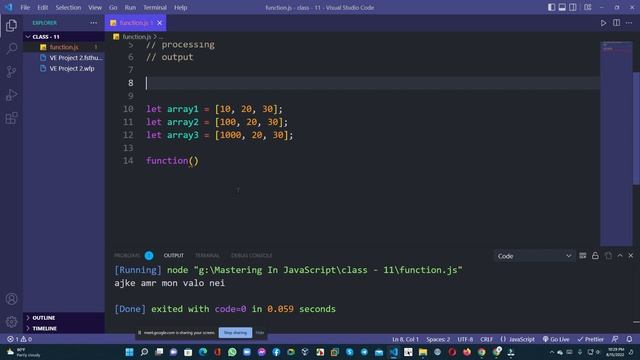Close the function.js editor tab
Screen dimensions: 640x360
[160, 23]
